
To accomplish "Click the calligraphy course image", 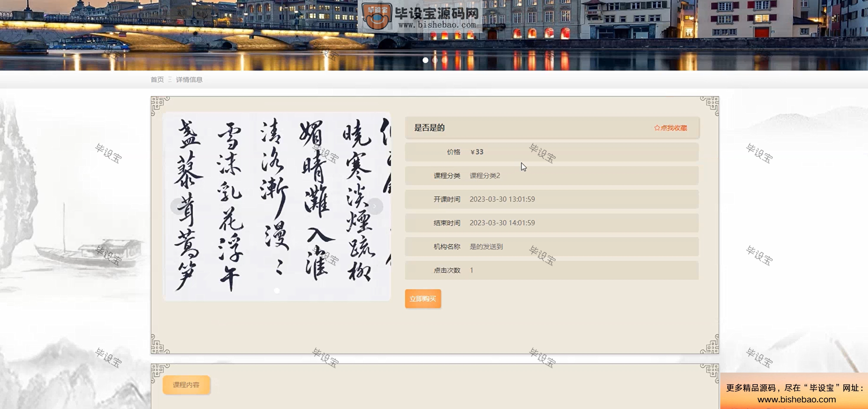I will [277, 206].
